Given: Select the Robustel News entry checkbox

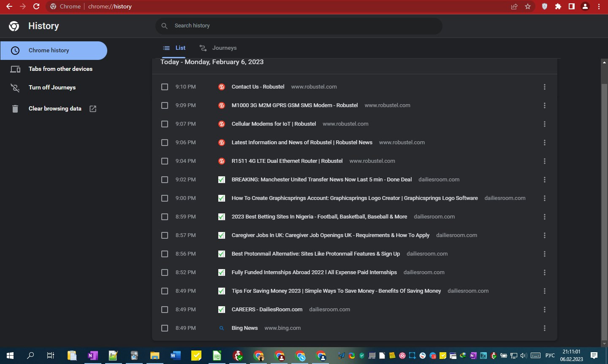Looking at the screenshot, I should pos(165,143).
